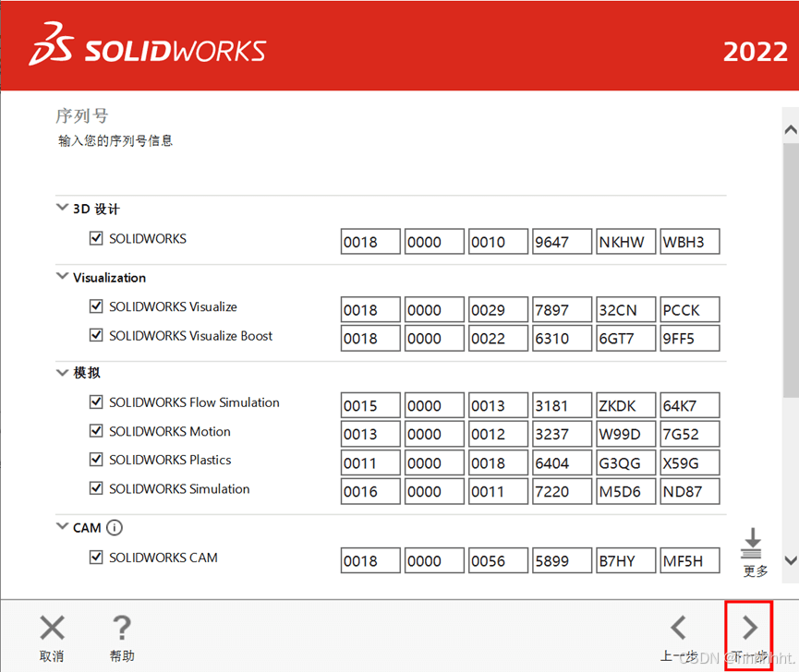Toggle the SOLIDWORKS Motion checkbox
Screen dimensions: 799x672
coord(96,431)
